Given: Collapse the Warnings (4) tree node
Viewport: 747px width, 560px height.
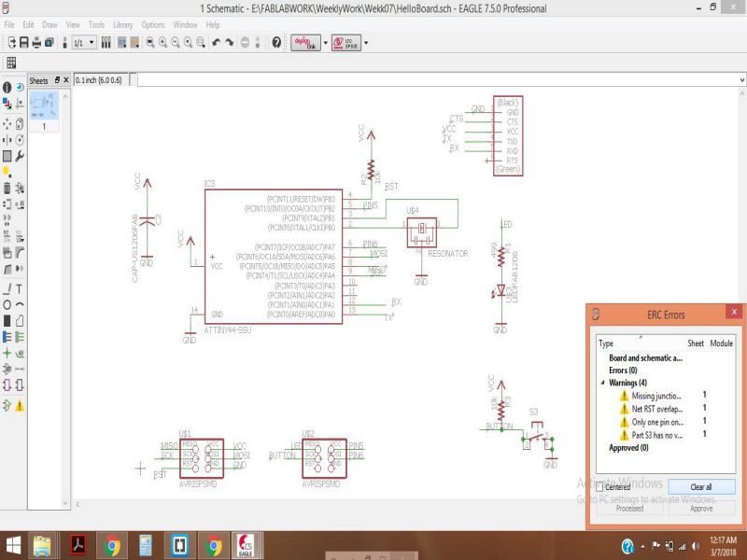Looking at the screenshot, I should click(602, 383).
